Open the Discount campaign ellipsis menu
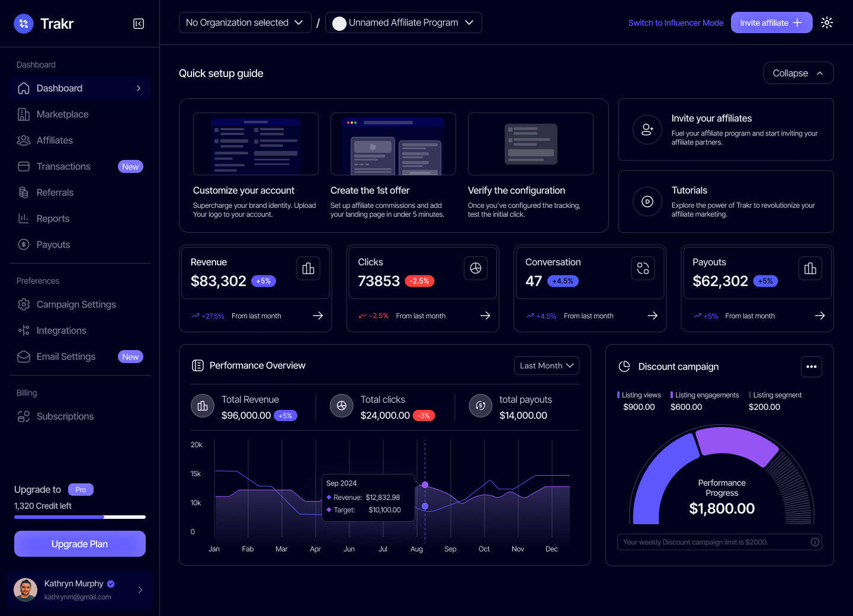Image resolution: width=853 pixels, height=616 pixels. [812, 366]
